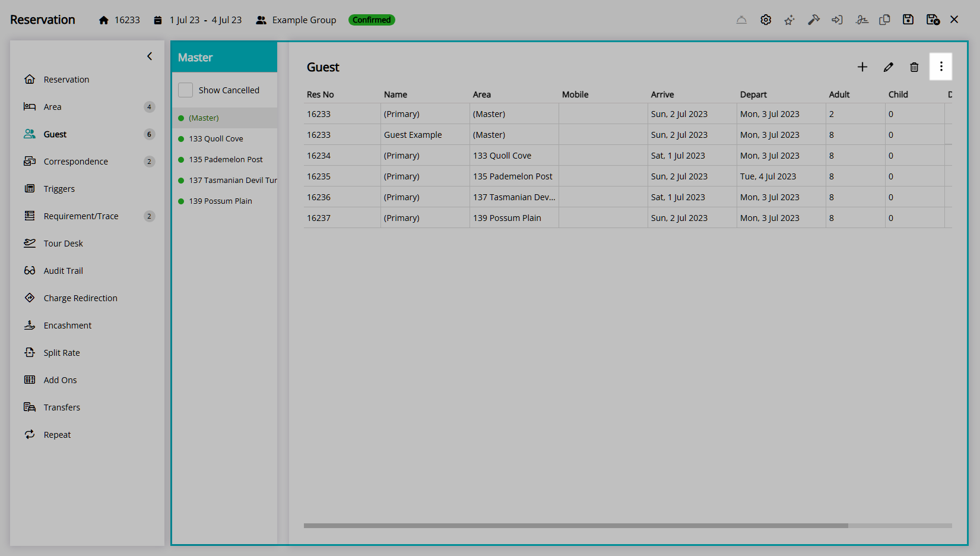Click the Confirmed status badge
Image resolution: width=980 pixels, height=556 pixels.
click(372, 20)
